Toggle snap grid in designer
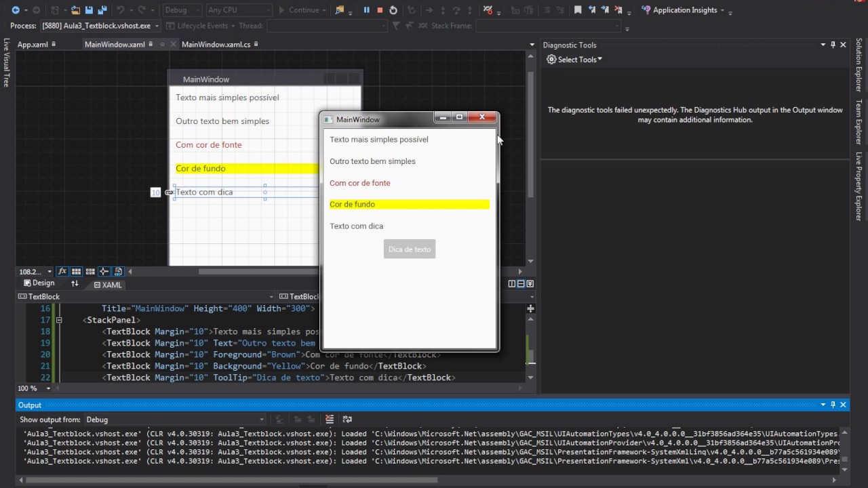 76,271
